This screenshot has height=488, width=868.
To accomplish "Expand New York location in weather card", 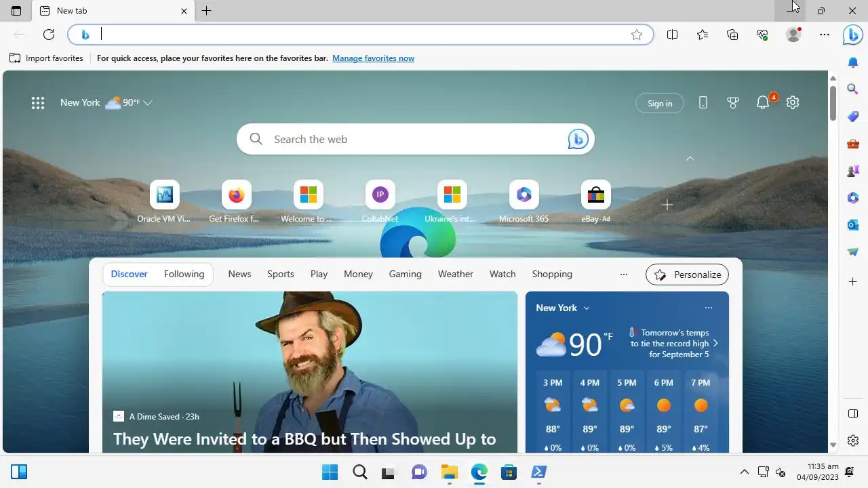I will pos(587,308).
